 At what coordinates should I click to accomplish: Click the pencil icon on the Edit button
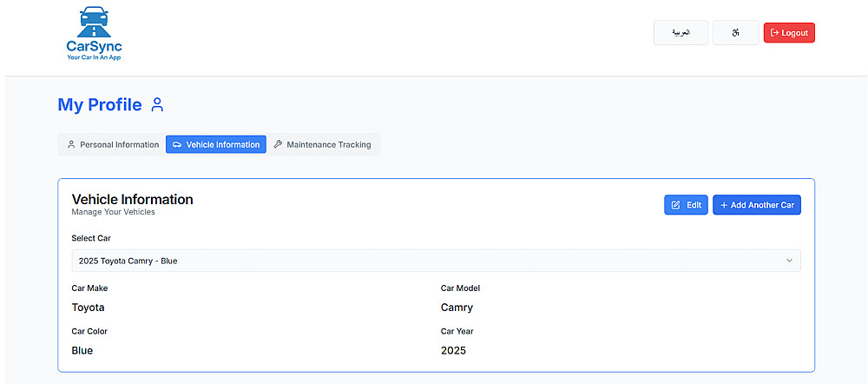coord(675,205)
